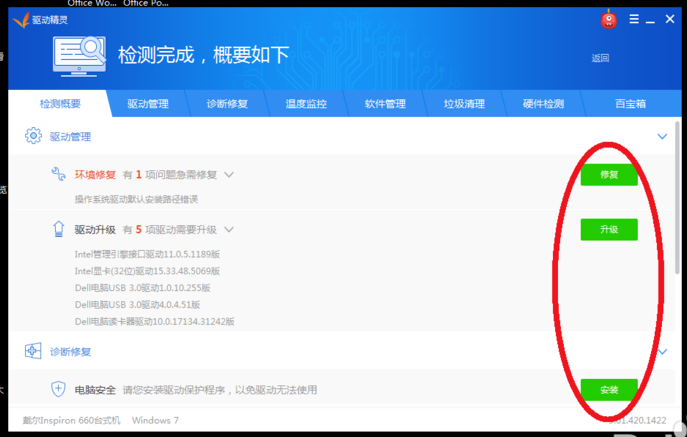Screen dimensions: 687x437
Task: Click the up-arrow icon for 驱动升级
Action: 58,229
